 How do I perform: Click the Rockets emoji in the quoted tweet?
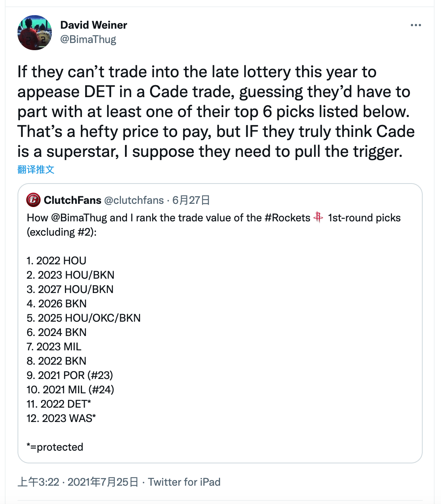coord(318,218)
